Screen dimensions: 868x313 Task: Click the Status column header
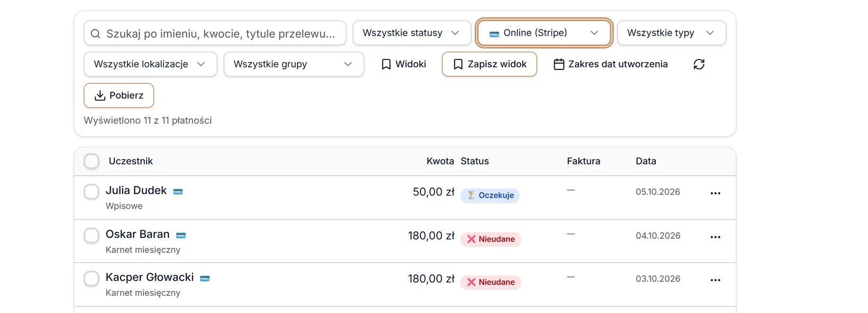475,161
